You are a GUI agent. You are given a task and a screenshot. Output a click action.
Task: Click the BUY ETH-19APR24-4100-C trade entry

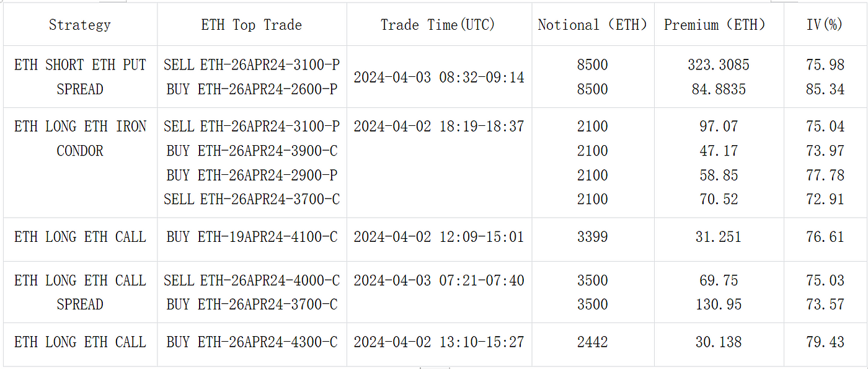tap(252, 237)
